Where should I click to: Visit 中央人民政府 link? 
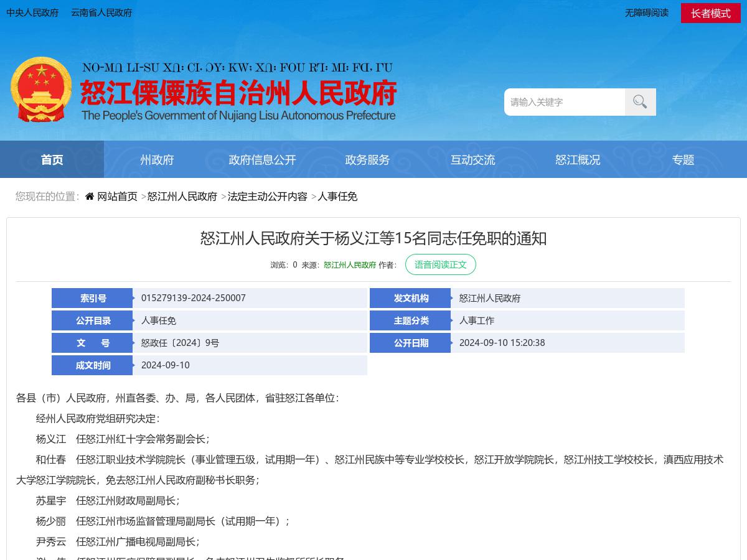click(32, 12)
